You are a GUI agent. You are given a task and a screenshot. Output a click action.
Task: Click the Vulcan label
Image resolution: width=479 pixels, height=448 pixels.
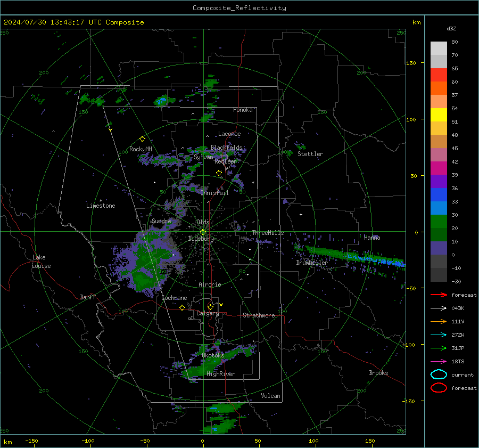(270, 396)
